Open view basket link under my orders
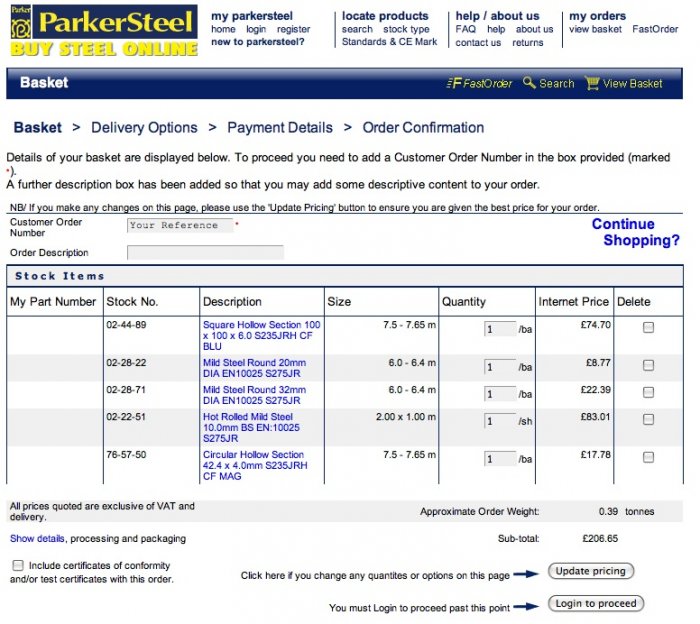Screen dimensions: 700x624 click(x=595, y=29)
